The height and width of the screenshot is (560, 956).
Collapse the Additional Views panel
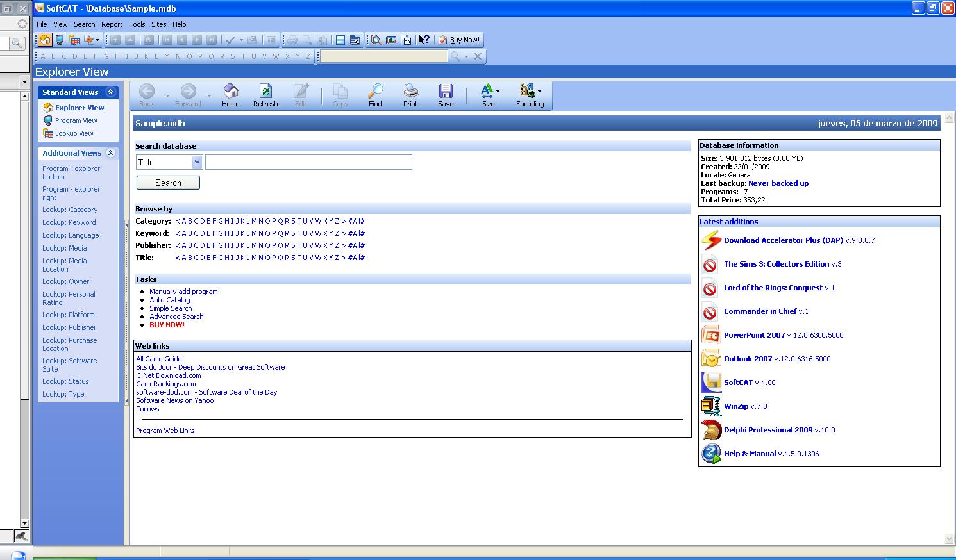(x=110, y=153)
